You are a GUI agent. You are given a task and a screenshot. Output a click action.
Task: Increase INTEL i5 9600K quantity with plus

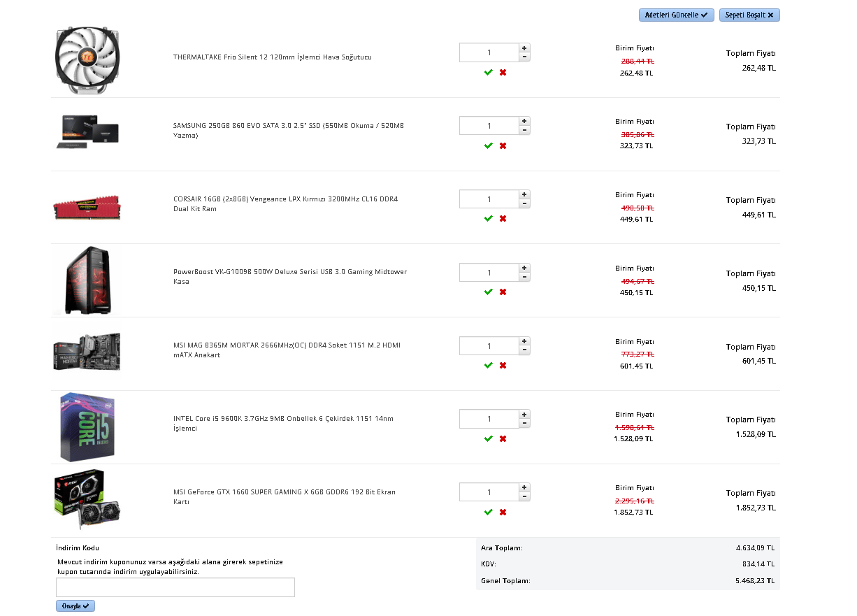[525, 415]
